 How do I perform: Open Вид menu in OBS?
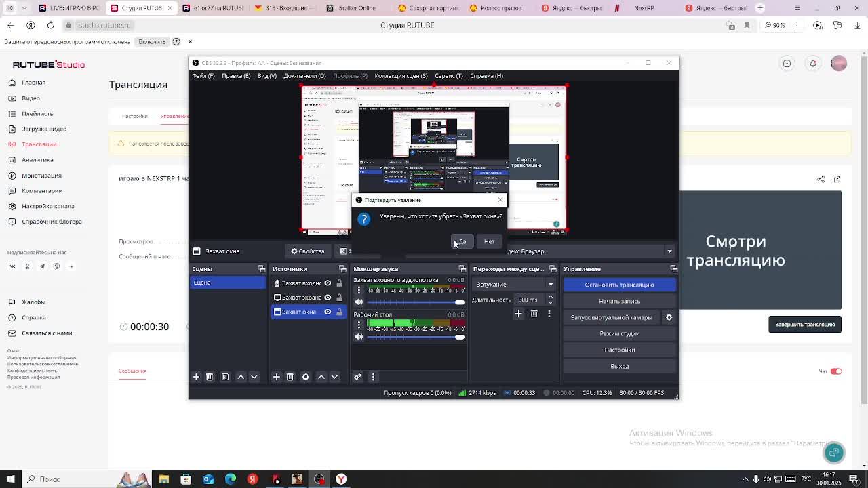[x=267, y=75]
